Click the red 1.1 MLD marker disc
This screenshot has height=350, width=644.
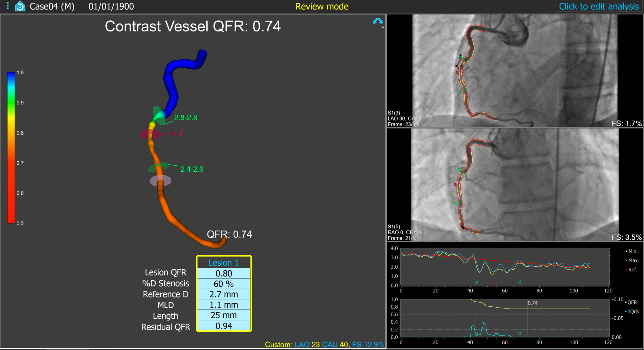(x=150, y=134)
